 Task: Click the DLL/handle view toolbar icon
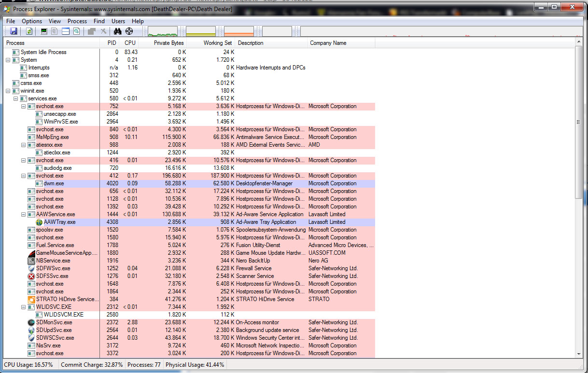pos(76,31)
